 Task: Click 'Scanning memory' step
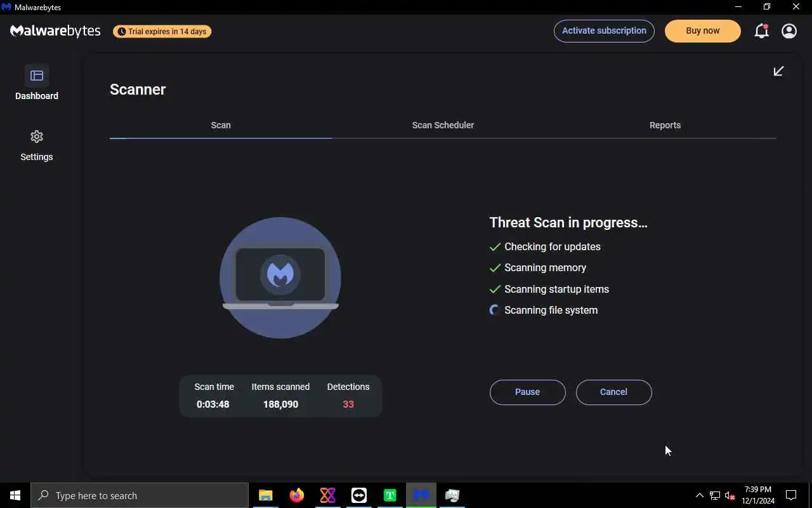546,268
